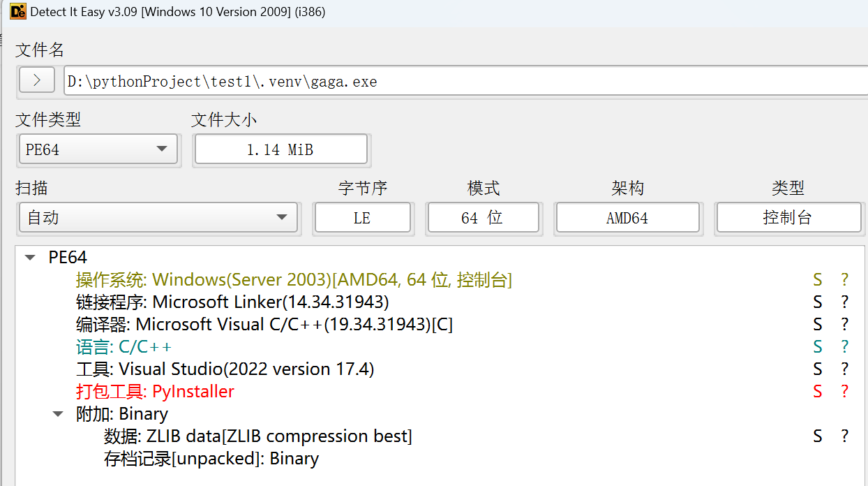
Task: Click S for the 编译器 row
Action: 818,325
